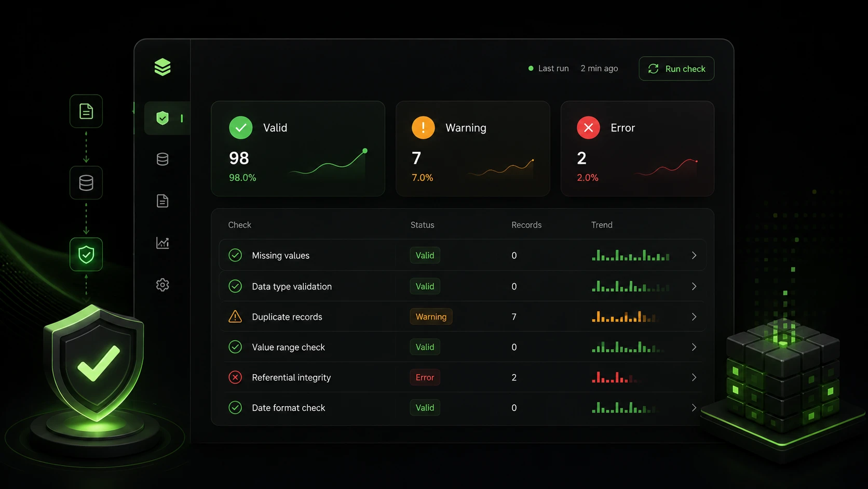Viewport: 868px width, 489px height.
Task: Click the Missing values label
Action: click(x=280, y=255)
